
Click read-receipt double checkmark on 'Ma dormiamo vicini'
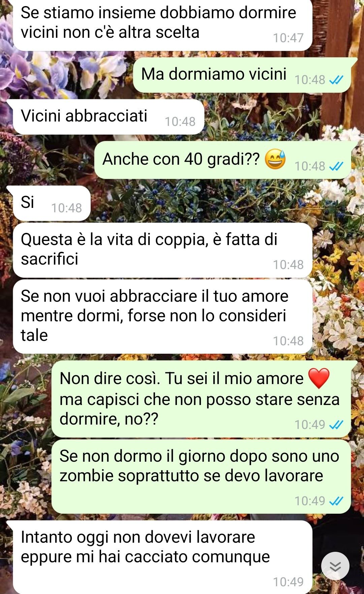(x=336, y=80)
